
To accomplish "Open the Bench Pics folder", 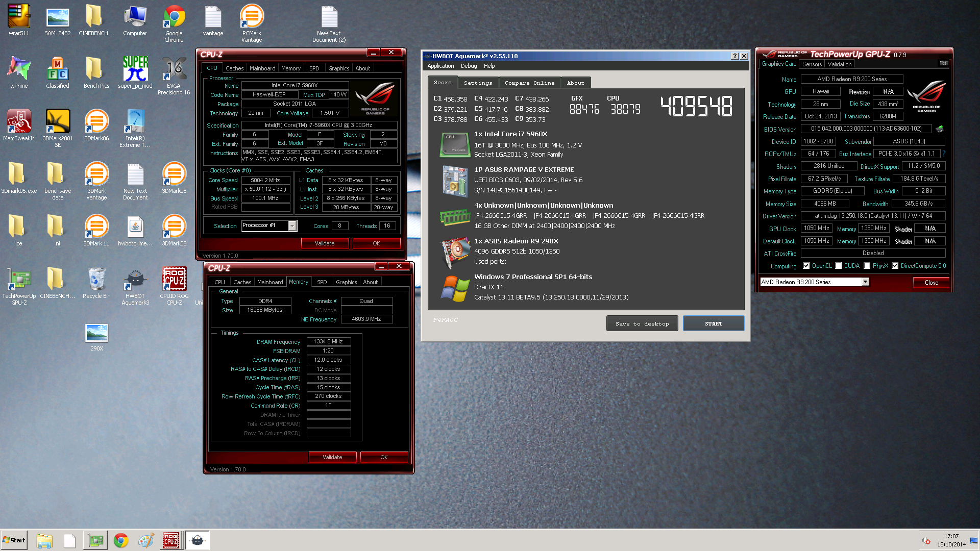I will 96,72.
